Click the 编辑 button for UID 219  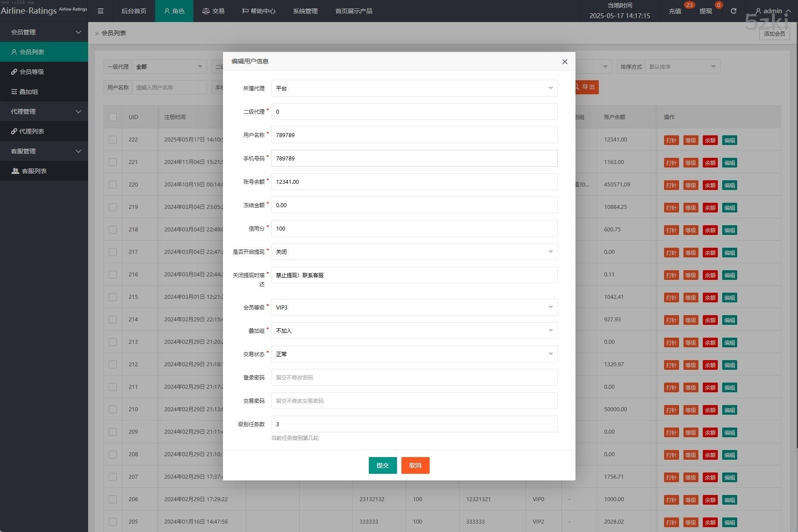[729, 208]
